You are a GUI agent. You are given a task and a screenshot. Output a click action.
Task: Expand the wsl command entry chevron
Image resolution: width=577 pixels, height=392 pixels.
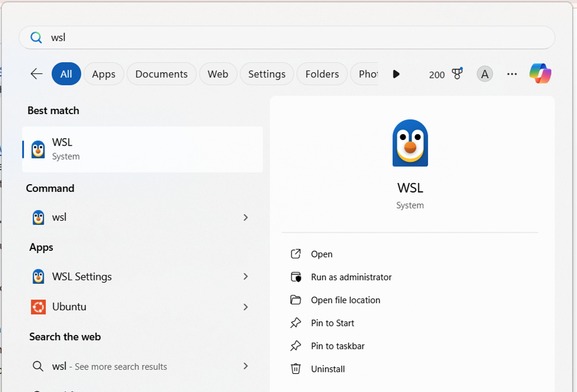[246, 217]
